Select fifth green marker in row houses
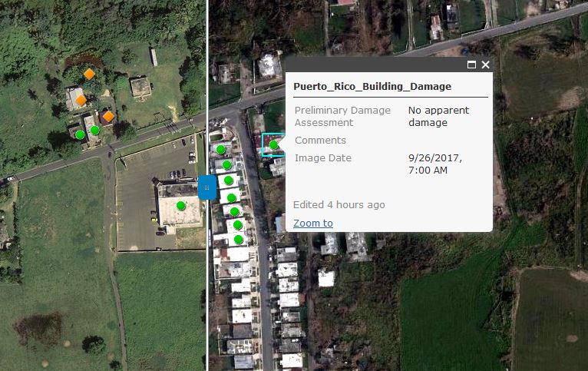This screenshot has width=588, height=371. coord(235,211)
